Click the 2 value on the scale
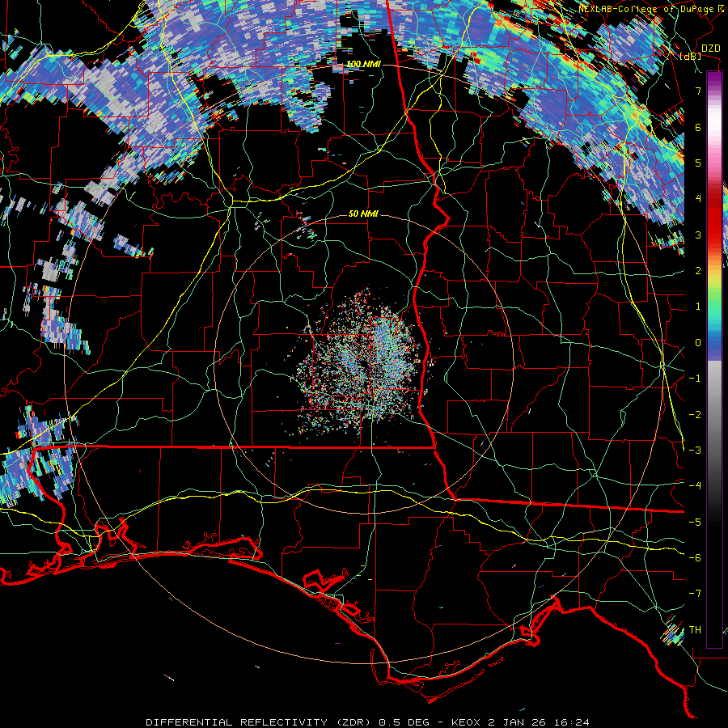Screen dimensions: 728x728 (698, 271)
